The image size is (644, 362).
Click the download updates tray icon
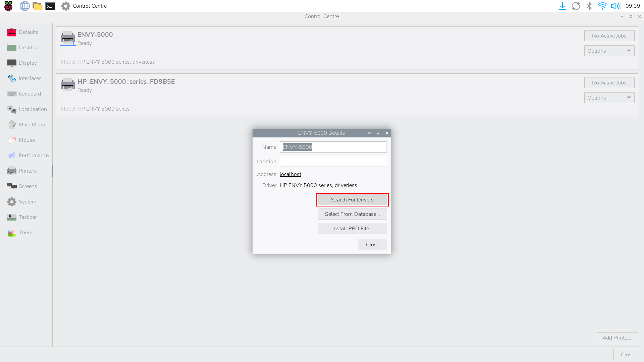pyautogui.click(x=562, y=6)
